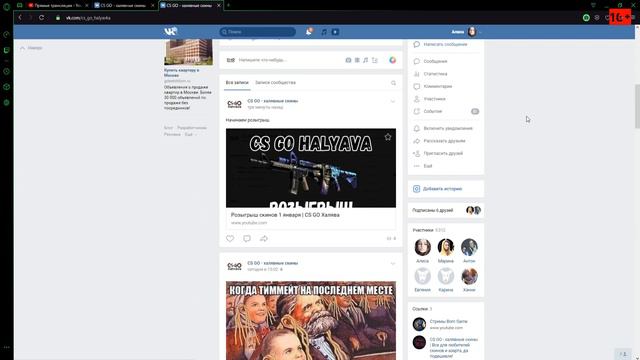640x360 pixels.
Task: Comment on the 'Розыгрыш скинов' post
Action: pyautogui.click(x=247, y=238)
